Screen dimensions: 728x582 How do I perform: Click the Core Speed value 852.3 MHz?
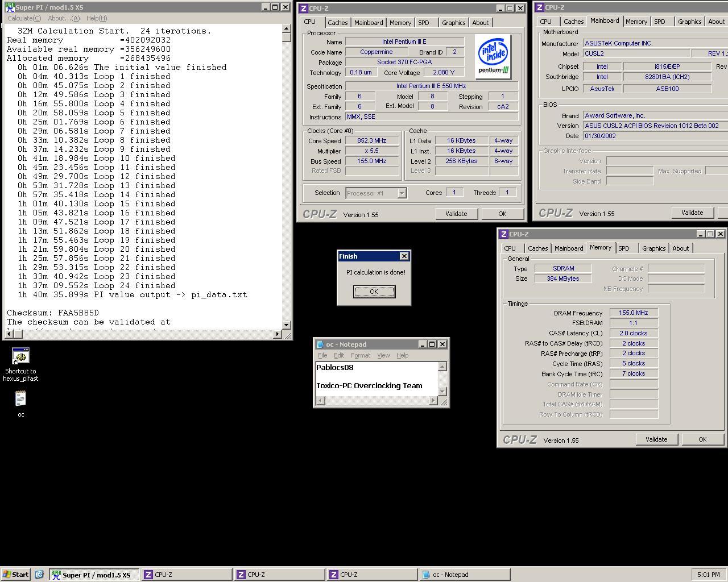pyautogui.click(x=371, y=141)
